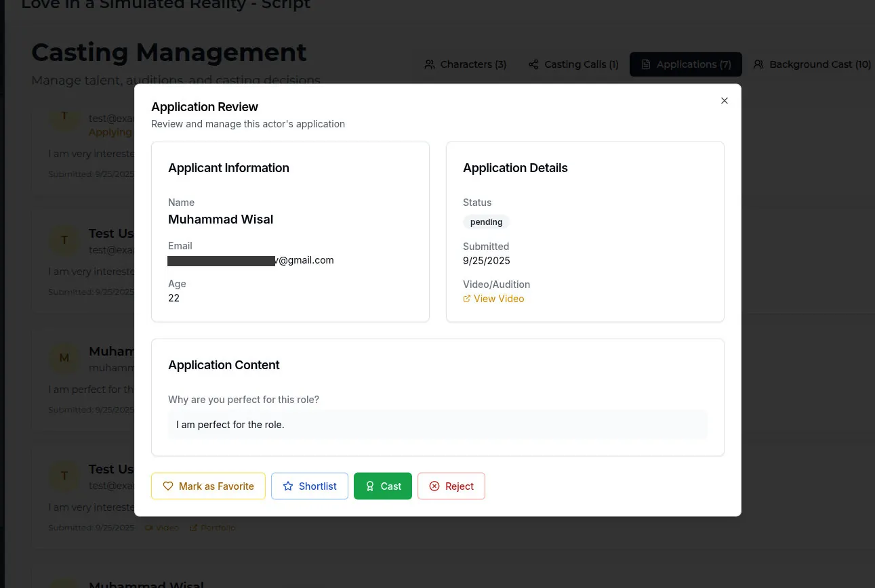This screenshot has width=875, height=588.
Task: Open the Background Cast (10) tab
Action: (x=812, y=64)
